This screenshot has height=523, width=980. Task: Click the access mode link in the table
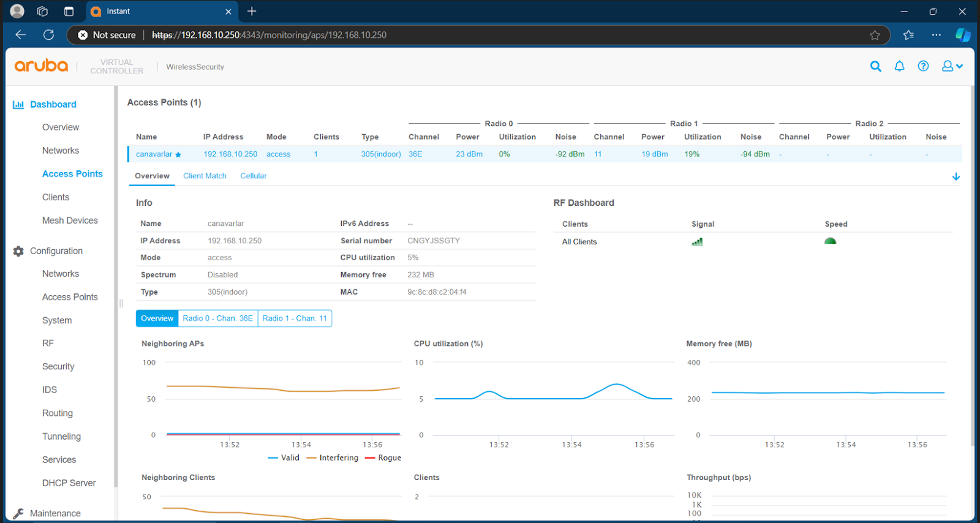point(278,154)
